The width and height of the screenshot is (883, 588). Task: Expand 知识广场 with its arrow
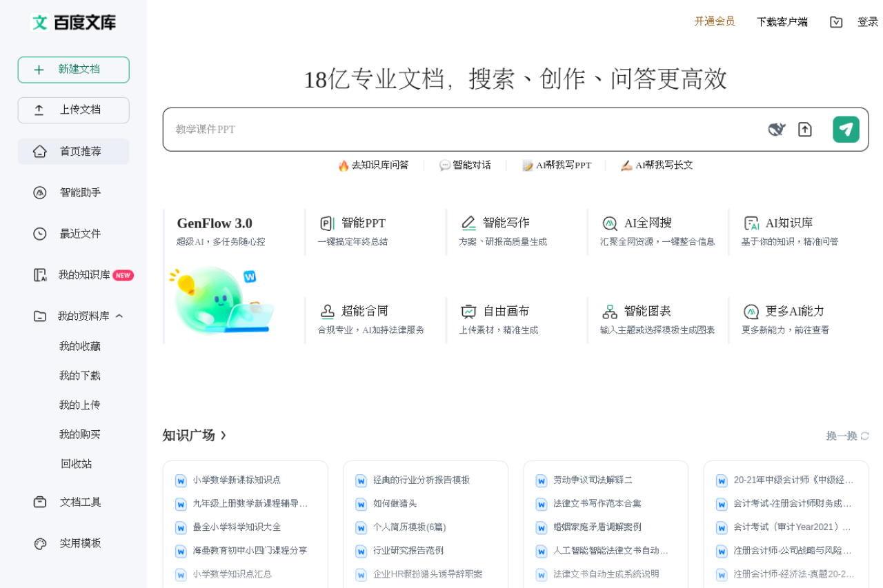pyautogui.click(x=223, y=436)
